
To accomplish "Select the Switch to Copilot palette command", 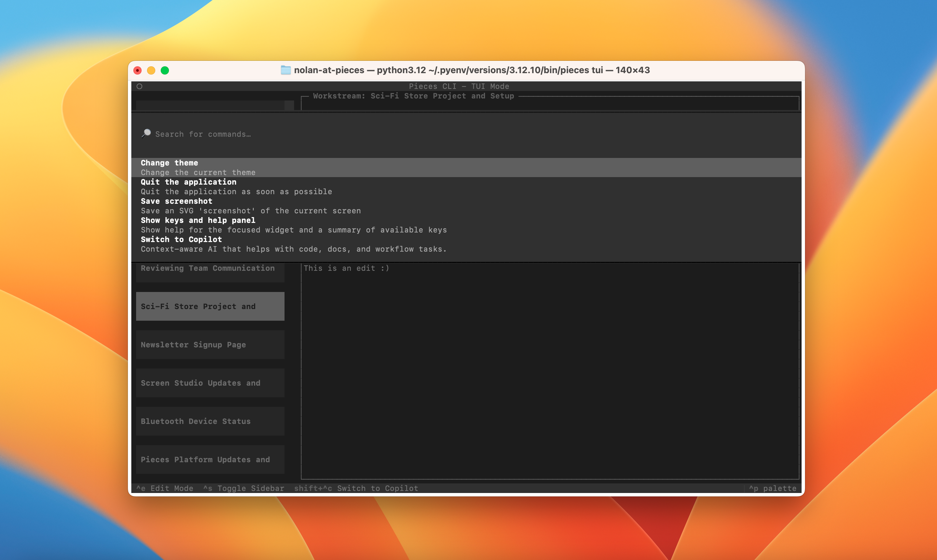I will [466, 244].
